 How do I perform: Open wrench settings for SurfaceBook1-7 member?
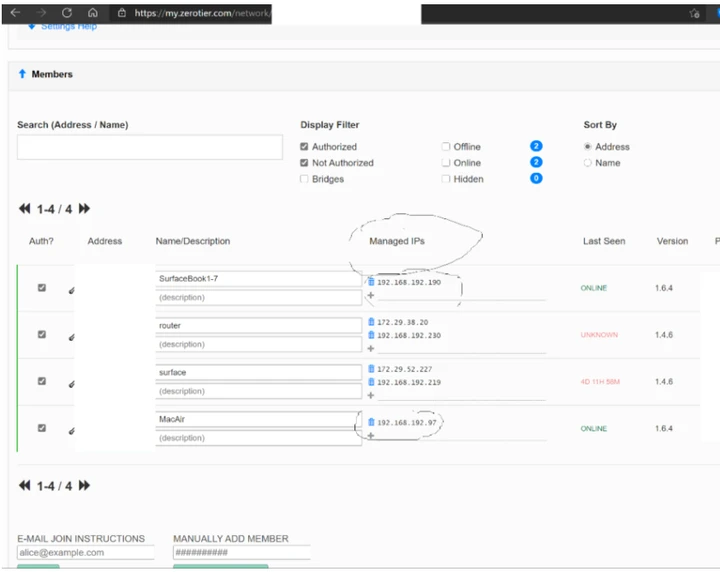[71, 290]
